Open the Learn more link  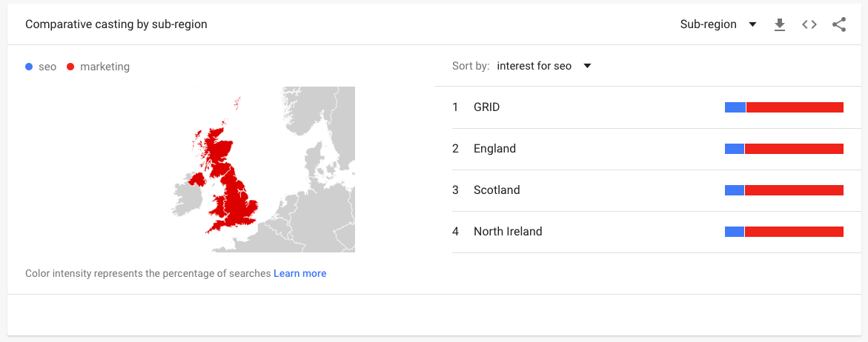[x=300, y=273]
